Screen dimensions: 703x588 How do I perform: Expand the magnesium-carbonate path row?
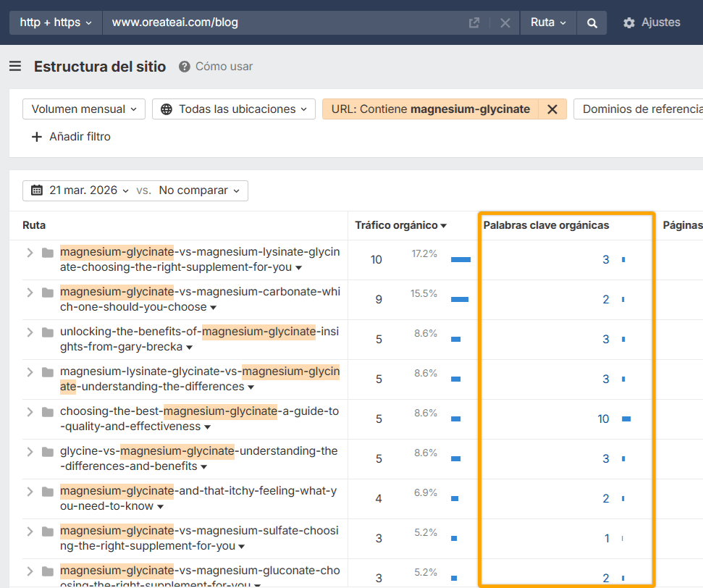pos(30,293)
